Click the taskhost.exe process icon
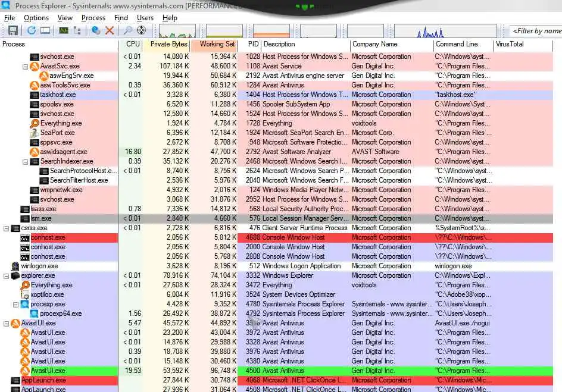The height and width of the screenshot is (392, 562). [35, 95]
